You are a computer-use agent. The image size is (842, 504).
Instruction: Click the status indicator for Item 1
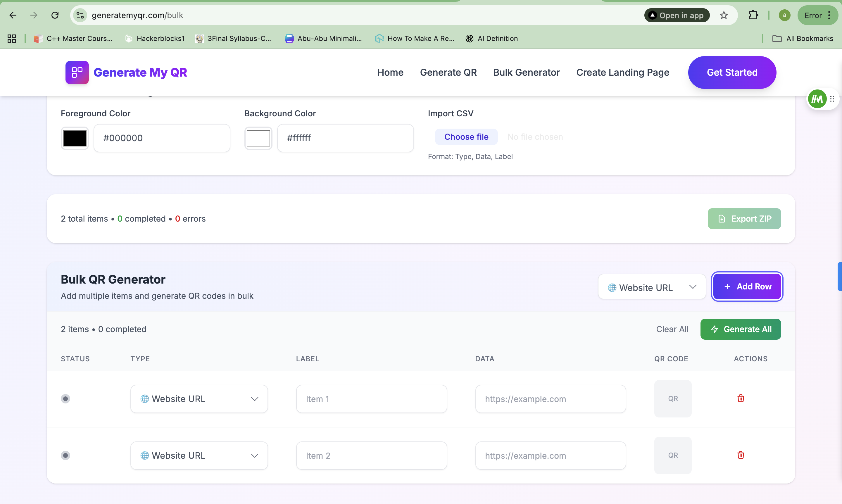(65, 398)
